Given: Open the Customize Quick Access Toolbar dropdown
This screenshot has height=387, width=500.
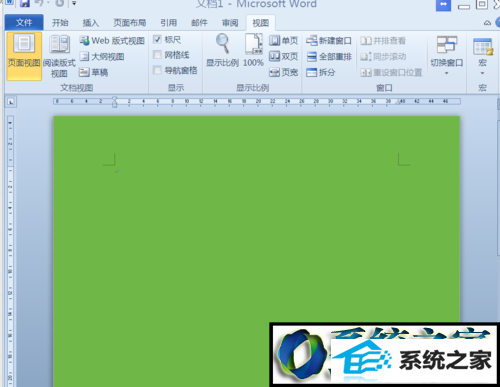Looking at the screenshot, I should tap(74, 3).
